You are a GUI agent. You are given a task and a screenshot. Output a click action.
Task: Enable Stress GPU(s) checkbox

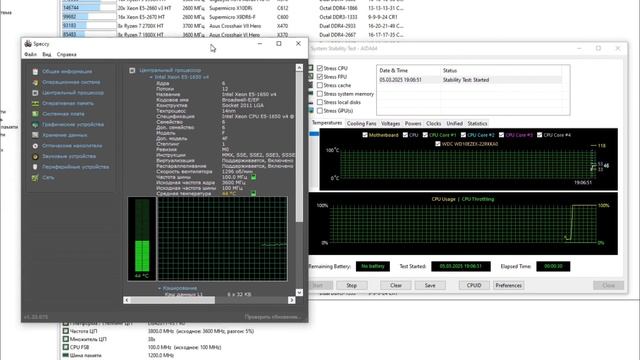tap(320, 111)
